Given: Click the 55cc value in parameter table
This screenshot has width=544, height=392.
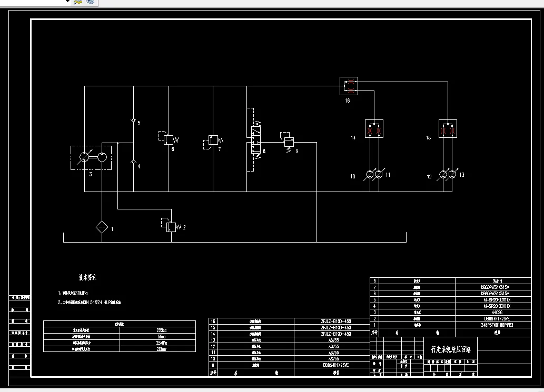Looking at the screenshot, I should (162, 337).
